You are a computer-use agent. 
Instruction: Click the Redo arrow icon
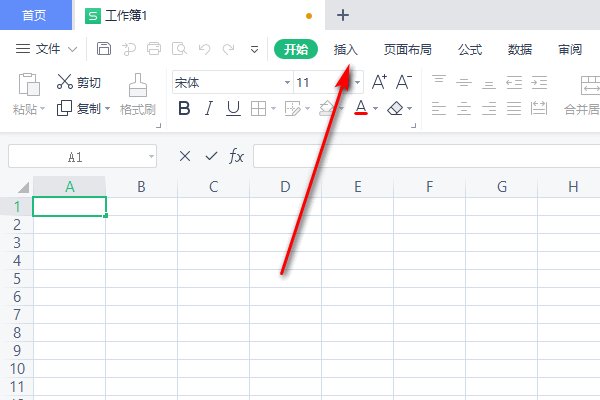click(x=229, y=49)
